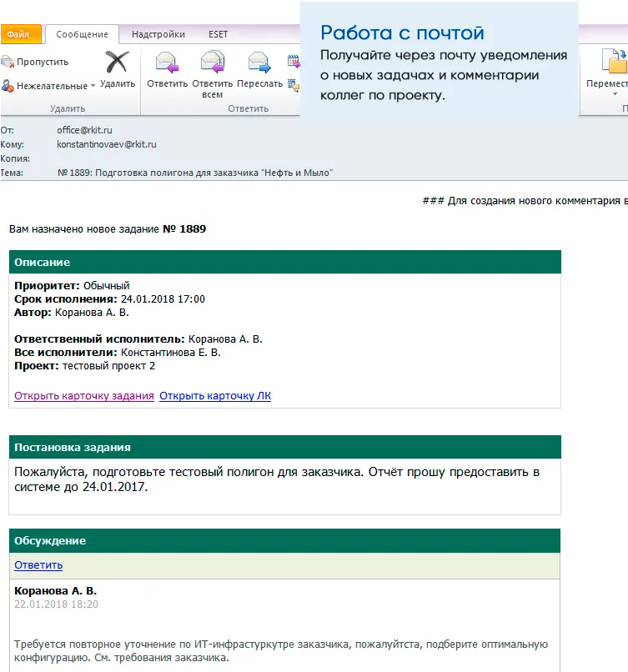The image size is (628, 672).
Task: Select the Сообщение tab
Action: (82, 34)
